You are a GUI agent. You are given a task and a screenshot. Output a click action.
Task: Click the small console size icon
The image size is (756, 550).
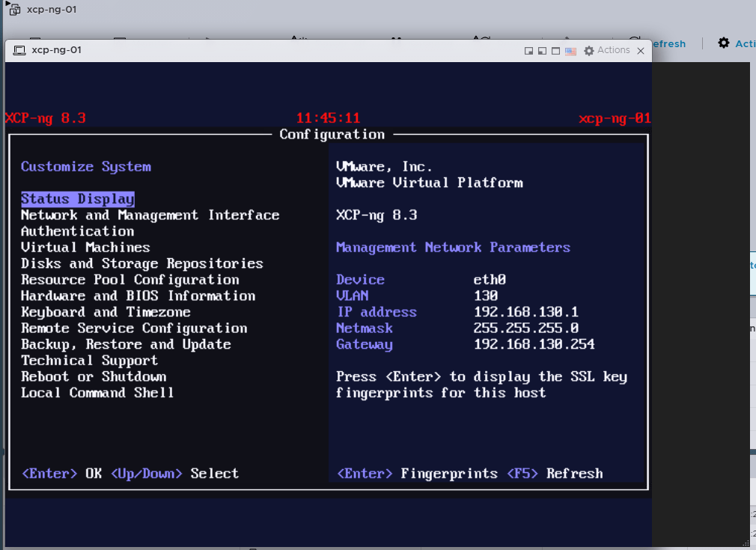click(x=528, y=51)
